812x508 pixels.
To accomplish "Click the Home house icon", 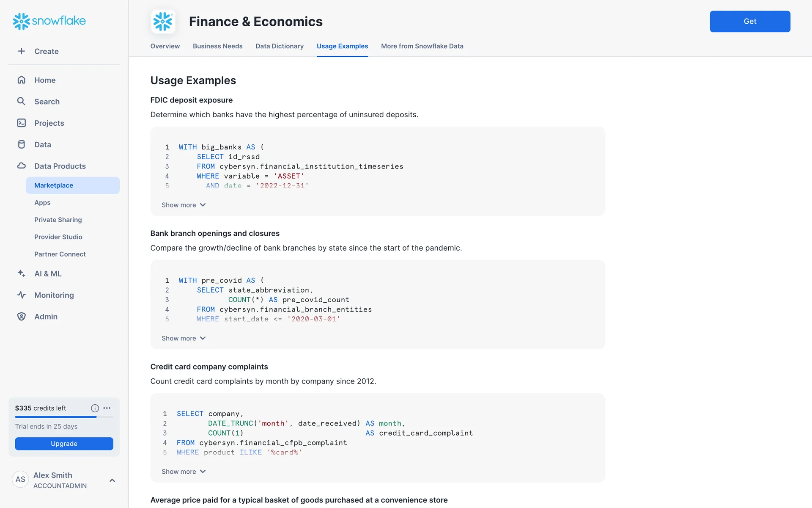I will pyautogui.click(x=22, y=80).
